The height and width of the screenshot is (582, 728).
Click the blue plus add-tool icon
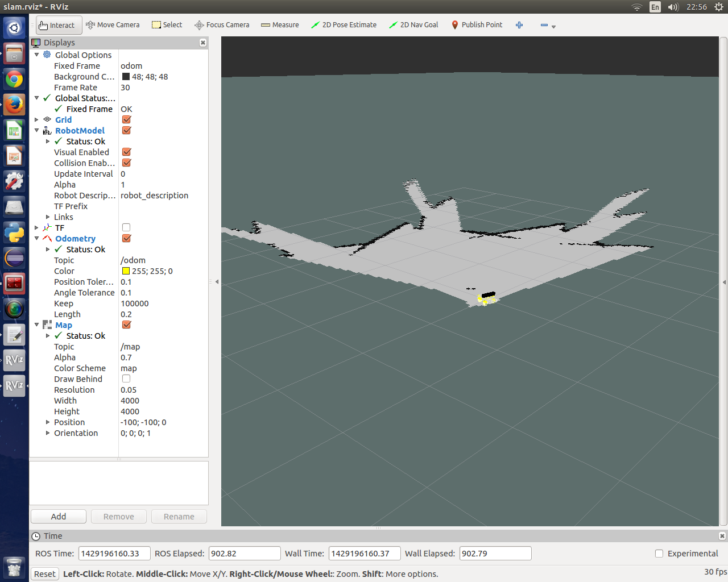519,25
